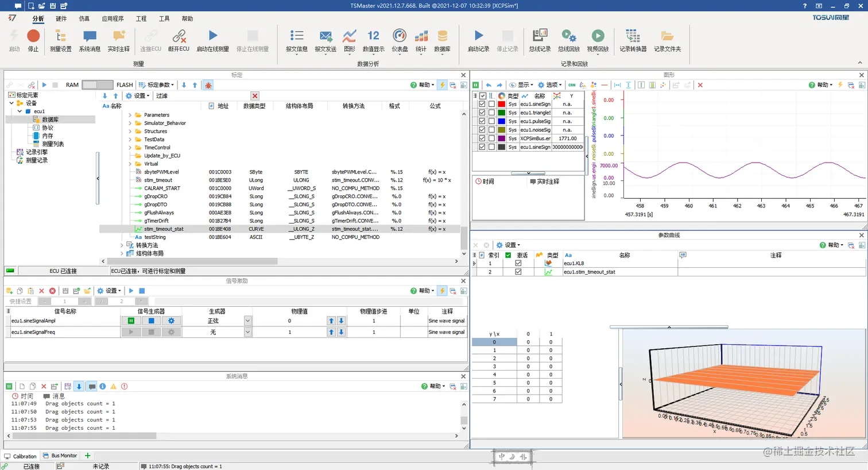Viewport: 868px width, 470px height.
Task: Click the blue play icon in 信号激励 toolbar
Action: [x=131, y=291]
